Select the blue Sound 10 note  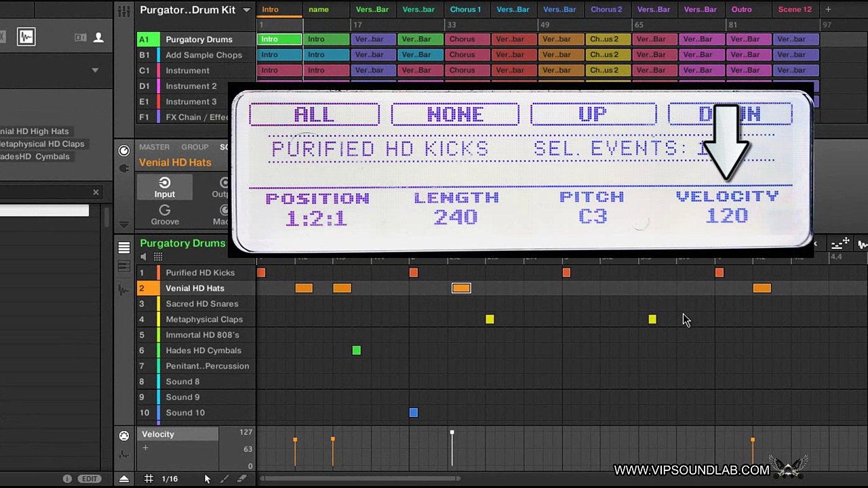pos(414,413)
